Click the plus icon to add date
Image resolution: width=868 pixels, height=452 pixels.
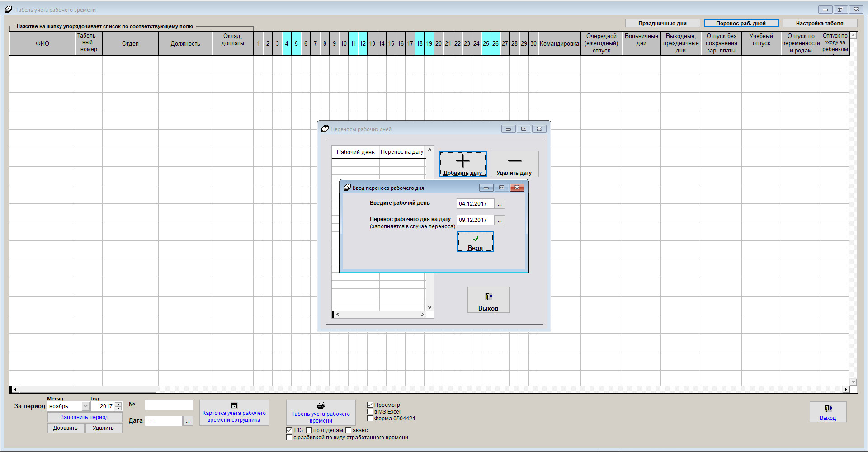pyautogui.click(x=462, y=161)
